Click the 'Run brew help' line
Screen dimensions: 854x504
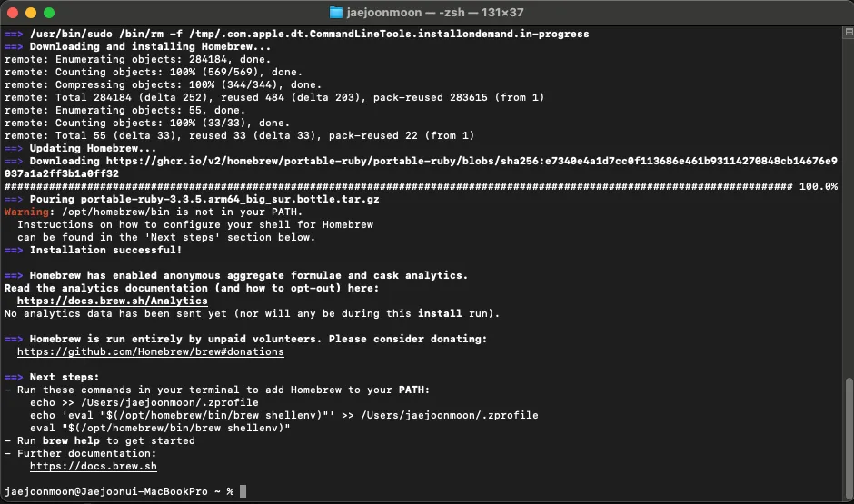(100, 440)
